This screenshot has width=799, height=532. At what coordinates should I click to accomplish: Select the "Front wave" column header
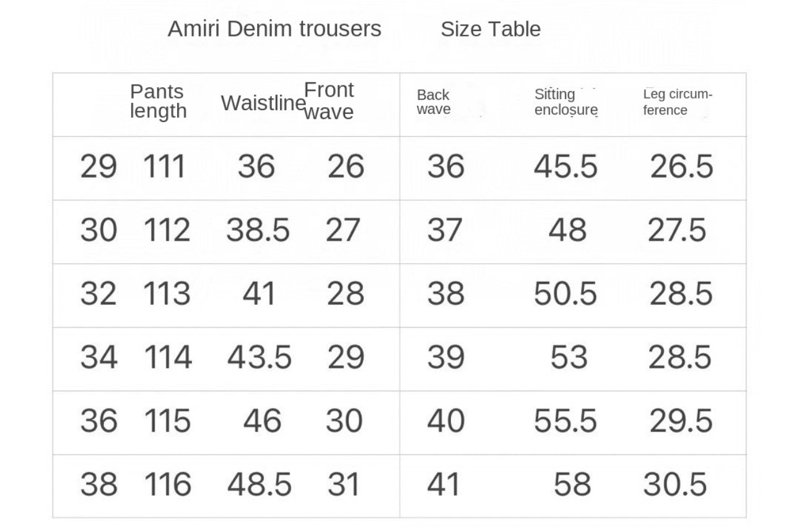[x=329, y=100]
